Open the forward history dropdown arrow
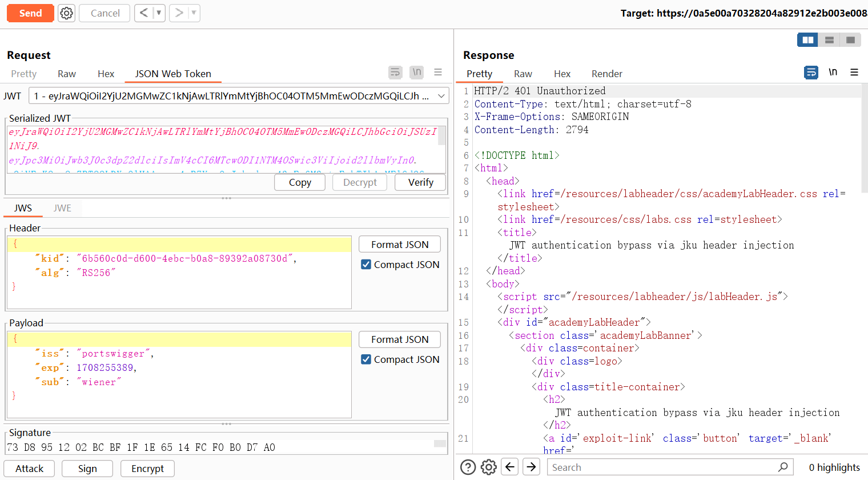This screenshot has height=480, width=868. (194, 13)
